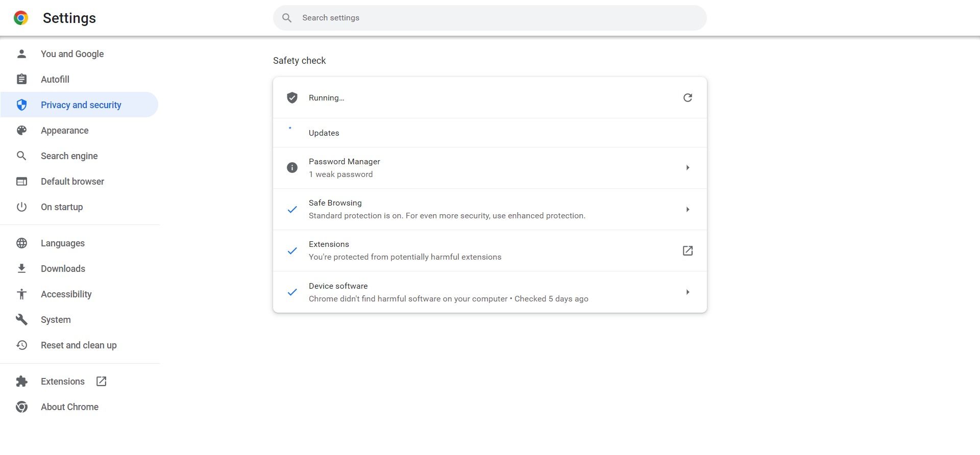Click the On startup power icon
Viewport: 980px width, 455px height.
point(21,207)
